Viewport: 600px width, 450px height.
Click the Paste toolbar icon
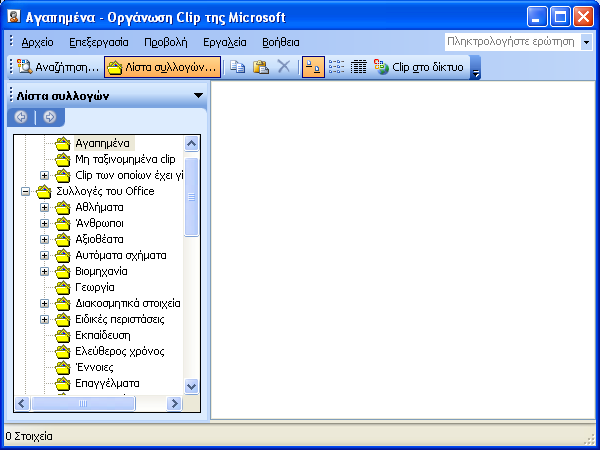click(x=261, y=67)
